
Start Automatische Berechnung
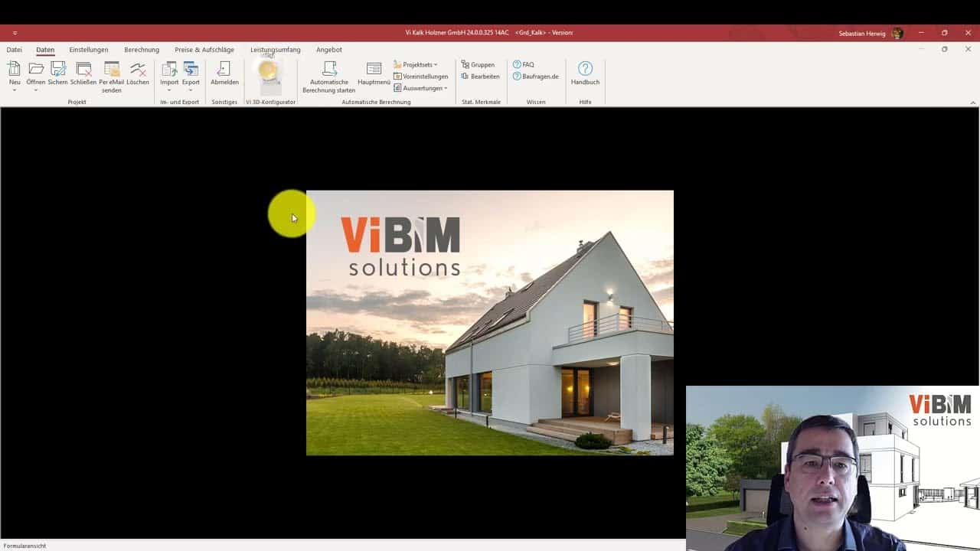pos(329,77)
